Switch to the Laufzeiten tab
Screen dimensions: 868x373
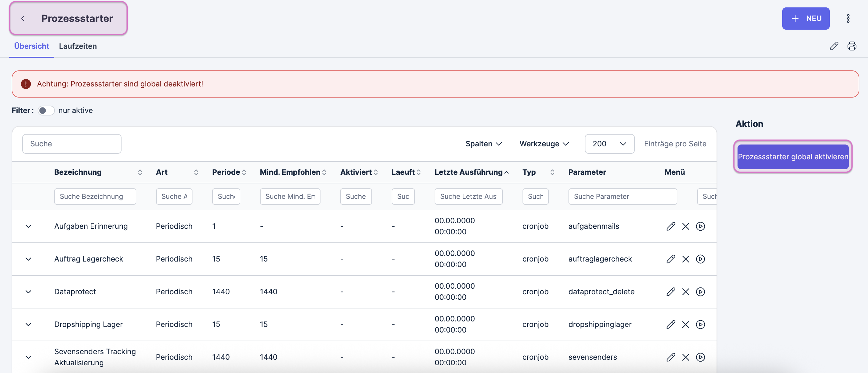[x=78, y=46]
